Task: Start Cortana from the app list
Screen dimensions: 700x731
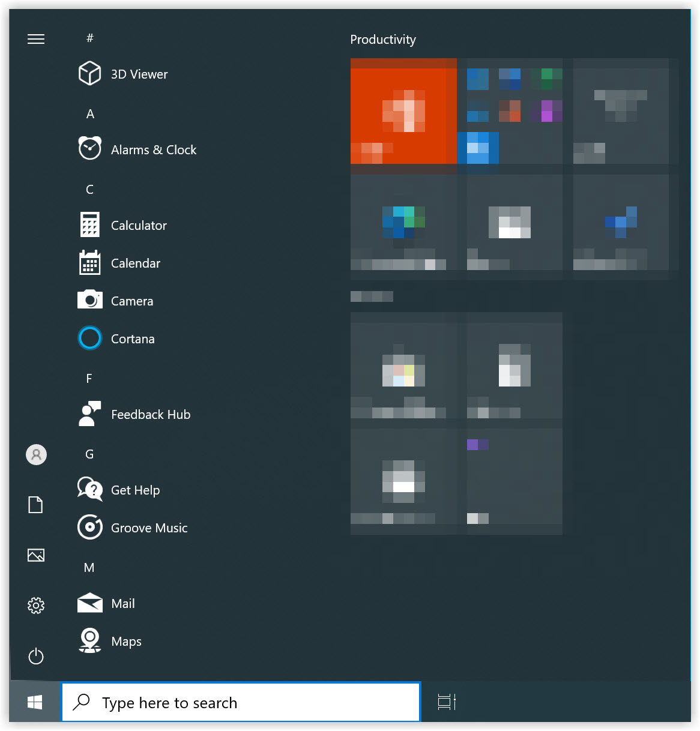Action: pos(132,339)
